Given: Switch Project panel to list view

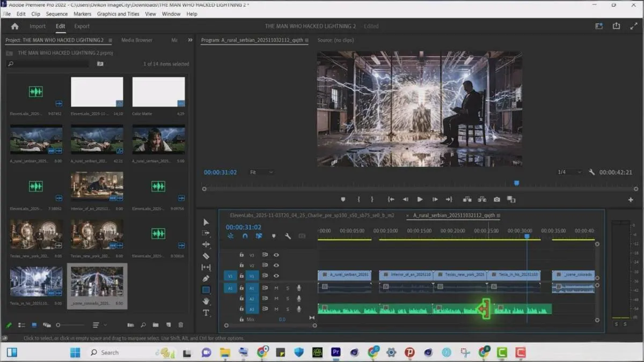Looking at the screenshot, I should tap(21, 325).
